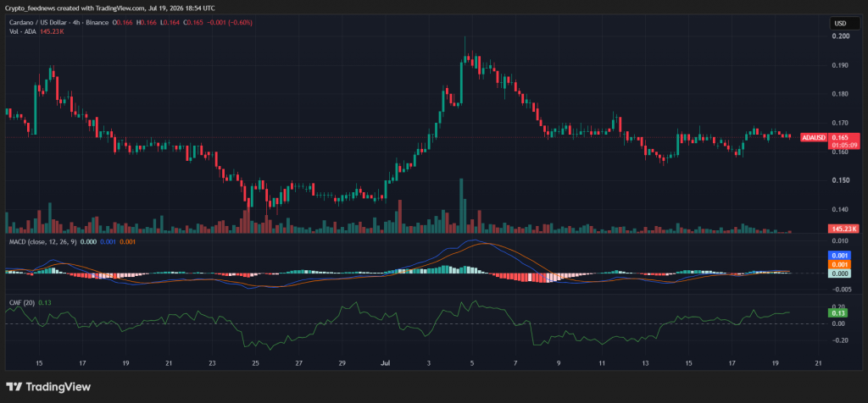Click the red 145.23K volume axis tag
The image size is (868, 403).
[843, 229]
